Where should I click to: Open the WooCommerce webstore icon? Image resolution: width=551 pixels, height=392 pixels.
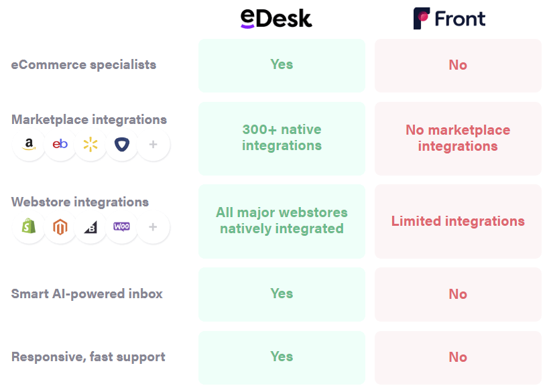point(121,227)
